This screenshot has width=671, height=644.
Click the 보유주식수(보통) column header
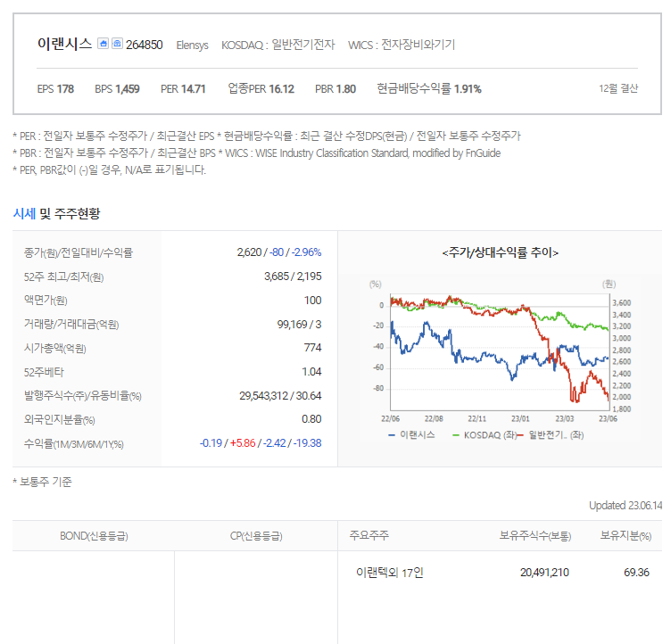point(534,535)
